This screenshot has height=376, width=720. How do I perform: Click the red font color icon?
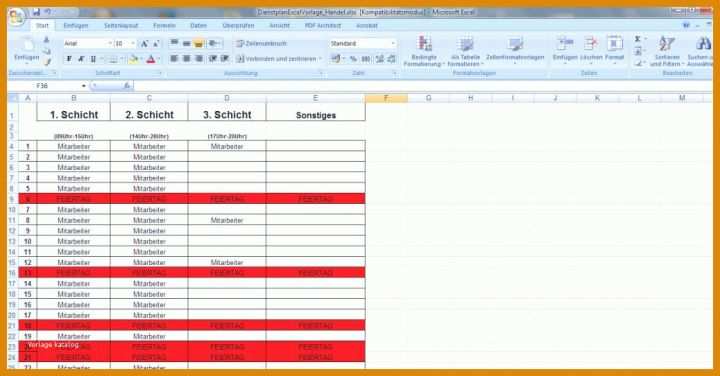(x=151, y=59)
